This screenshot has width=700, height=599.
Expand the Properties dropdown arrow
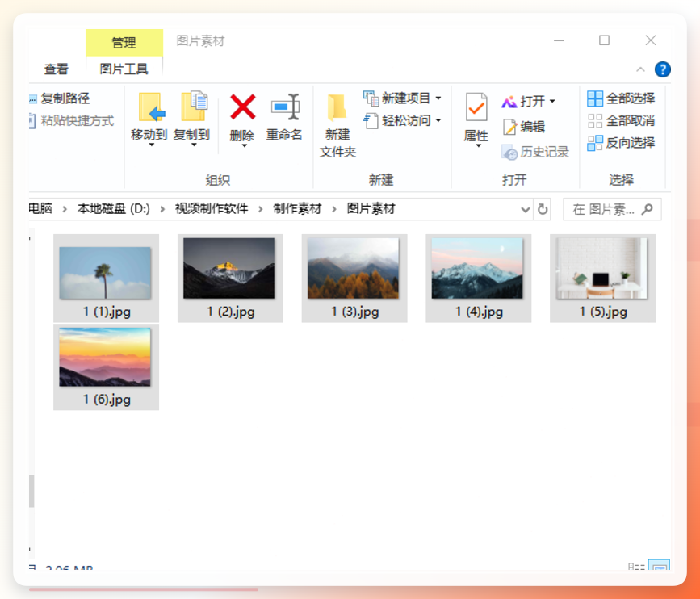(478, 146)
